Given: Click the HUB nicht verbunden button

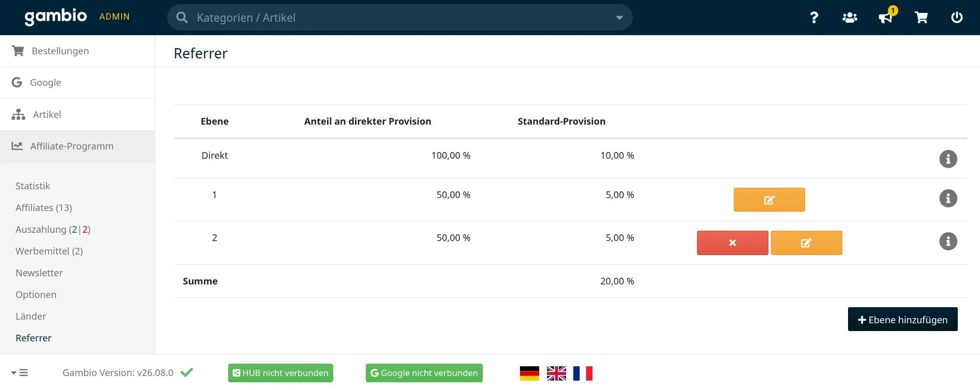Looking at the screenshot, I should tap(280, 373).
